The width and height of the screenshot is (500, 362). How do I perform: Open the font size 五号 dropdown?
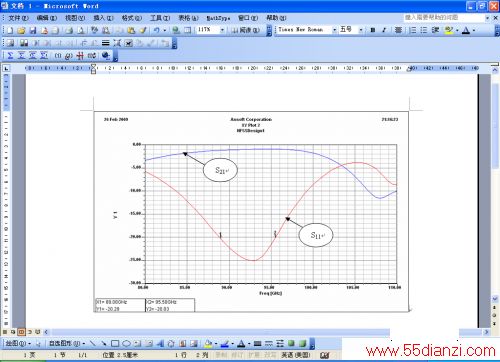361,30
